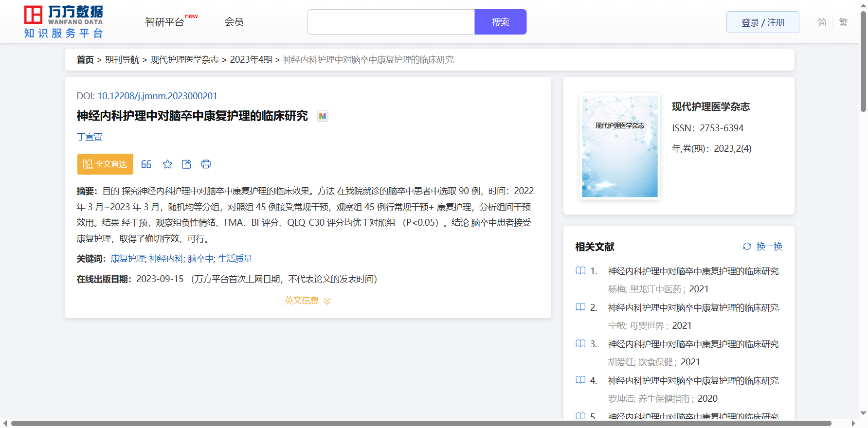Click the quote citation icon

(146, 164)
